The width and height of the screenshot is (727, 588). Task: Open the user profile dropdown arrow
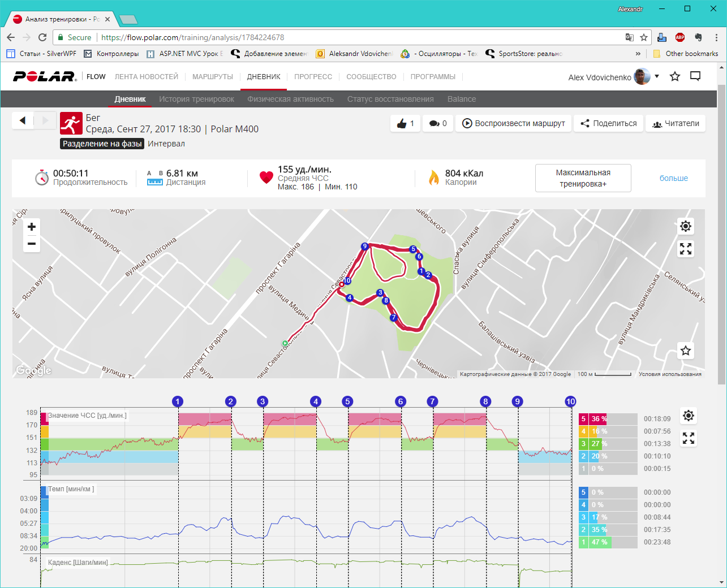pos(657,76)
